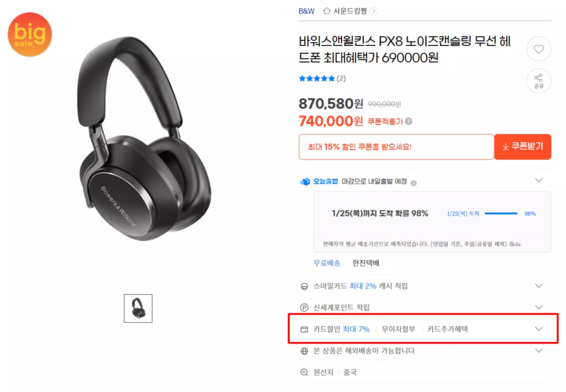Click the info icon beside 쿠폰적용가
This screenshot has width=566, height=392.
pos(408,121)
